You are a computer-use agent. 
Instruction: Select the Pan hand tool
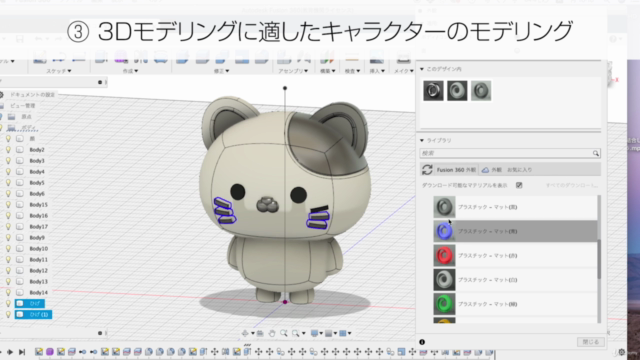click(272, 333)
